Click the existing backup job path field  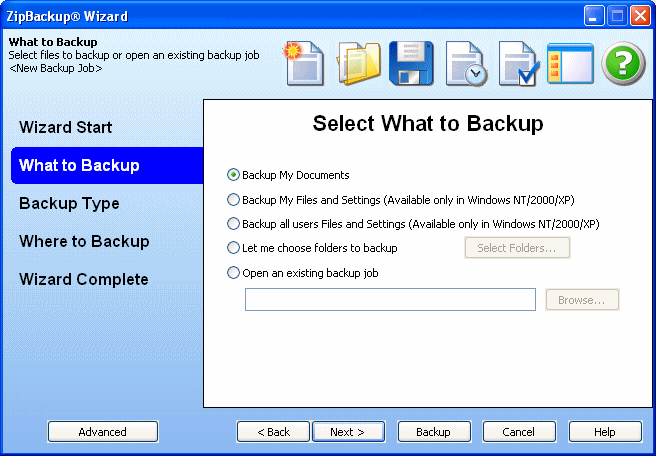390,300
